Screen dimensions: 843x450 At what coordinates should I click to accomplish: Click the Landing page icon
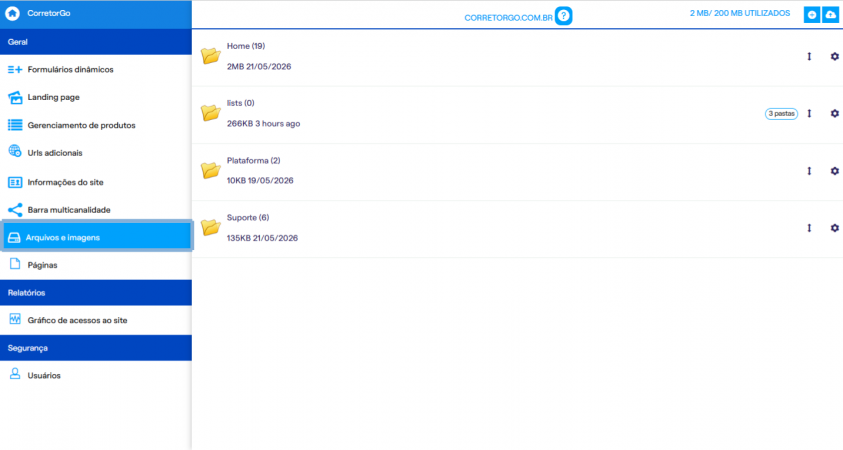click(x=15, y=97)
